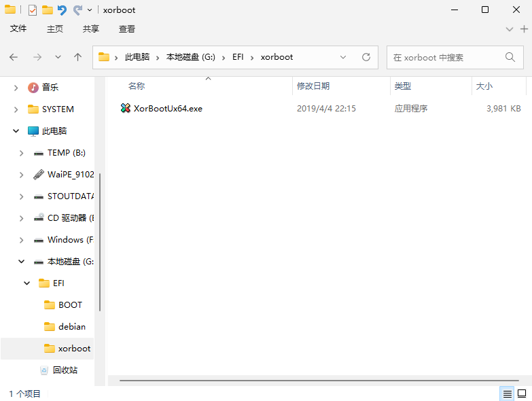Image resolution: width=532 pixels, height=401 pixels.
Task: Open the 文件 menu
Action: click(x=18, y=29)
